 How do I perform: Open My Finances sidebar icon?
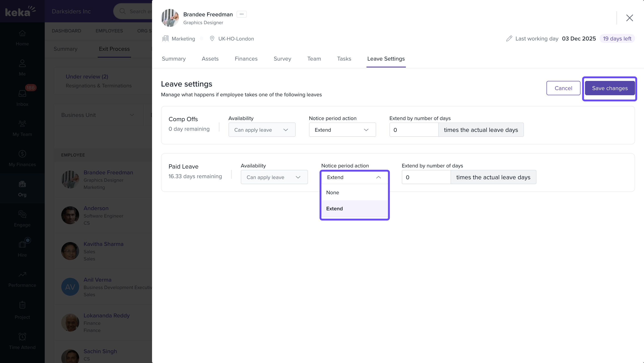tap(22, 154)
